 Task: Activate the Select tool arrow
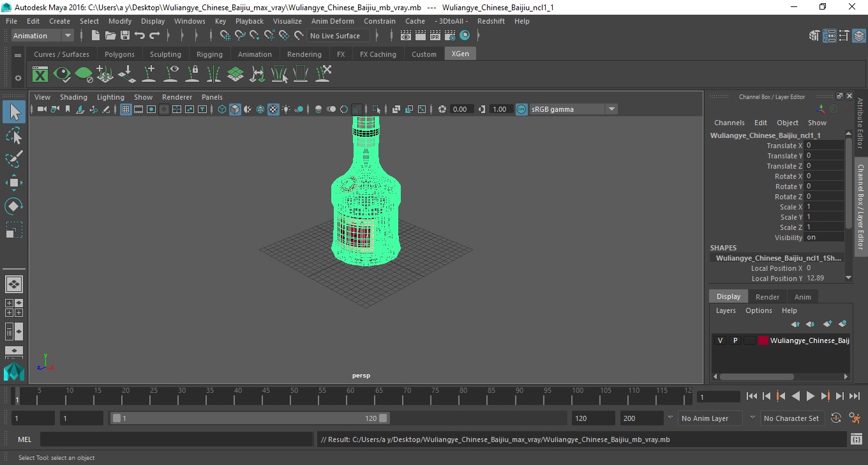click(14, 112)
